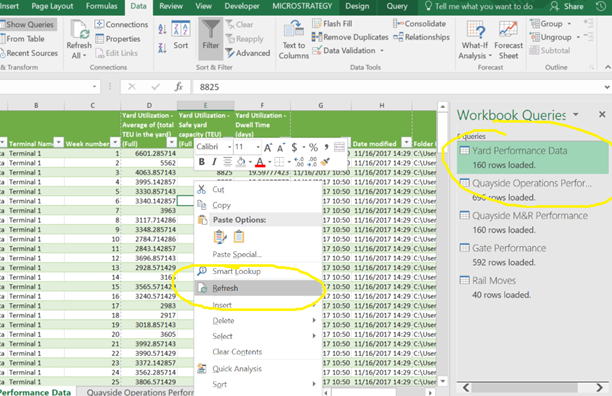Open the Date modified filter dropdown
The image size is (612, 396).
coord(407,142)
